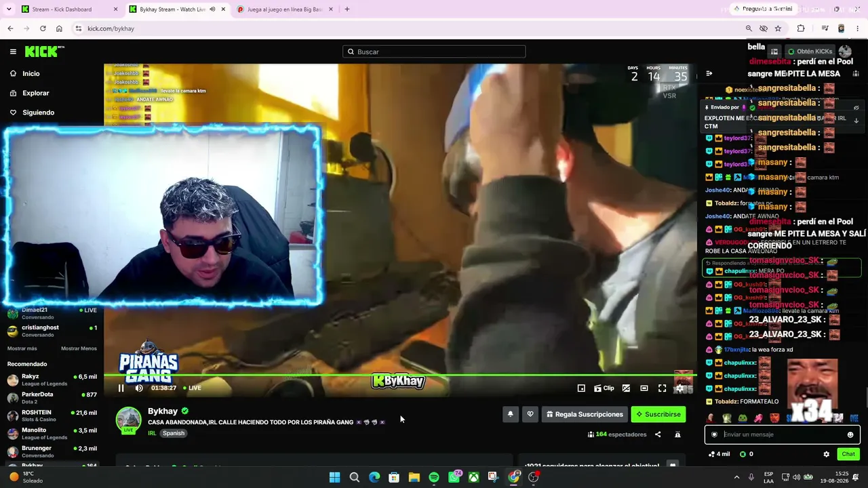Image resolution: width=868 pixels, height=488 pixels.
Task: Toggle theater mode in the player
Action: point(644,388)
